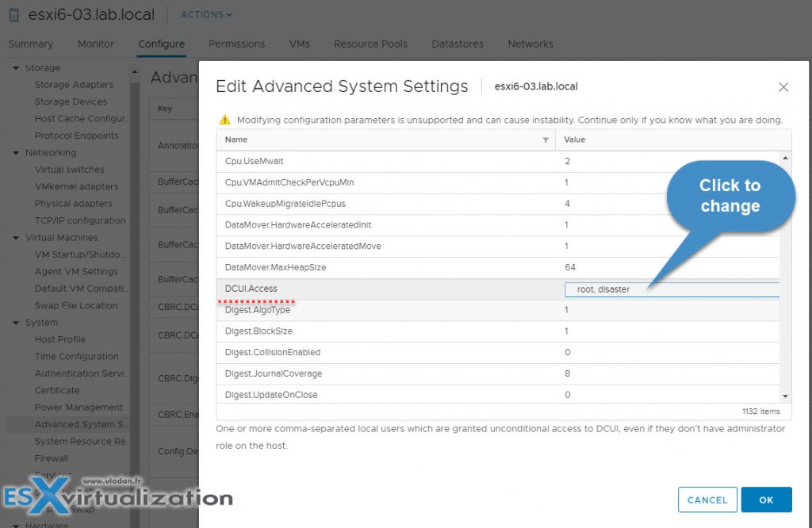This screenshot has height=528, width=812.
Task: Cancel the Edit Advanced System Settings dialog
Action: pyautogui.click(x=707, y=499)
